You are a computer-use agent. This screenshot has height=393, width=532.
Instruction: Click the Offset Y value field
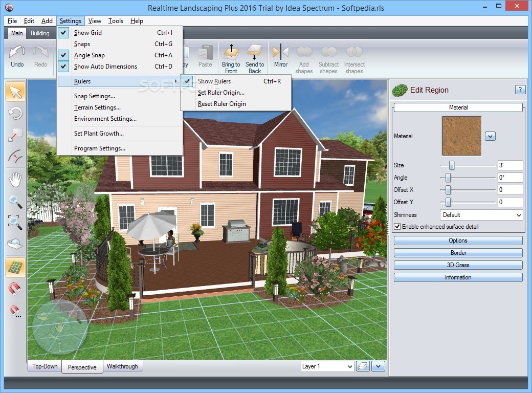click(x=510, y=202)
